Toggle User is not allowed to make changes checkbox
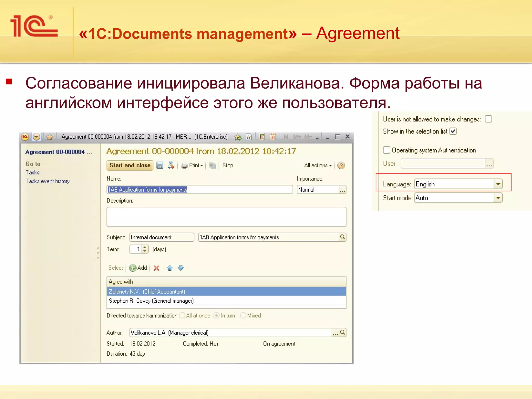This screenshot has height=399, width=532. tap(488, 119)
